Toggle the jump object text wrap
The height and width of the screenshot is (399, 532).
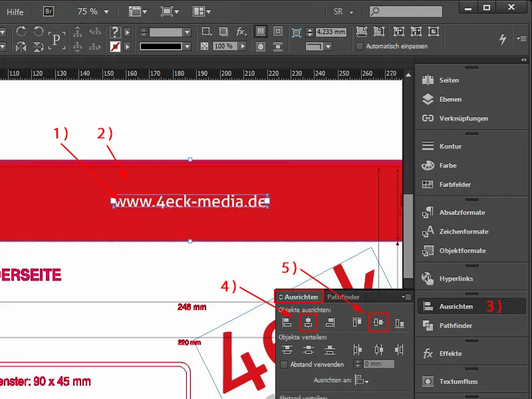[278, 47]
